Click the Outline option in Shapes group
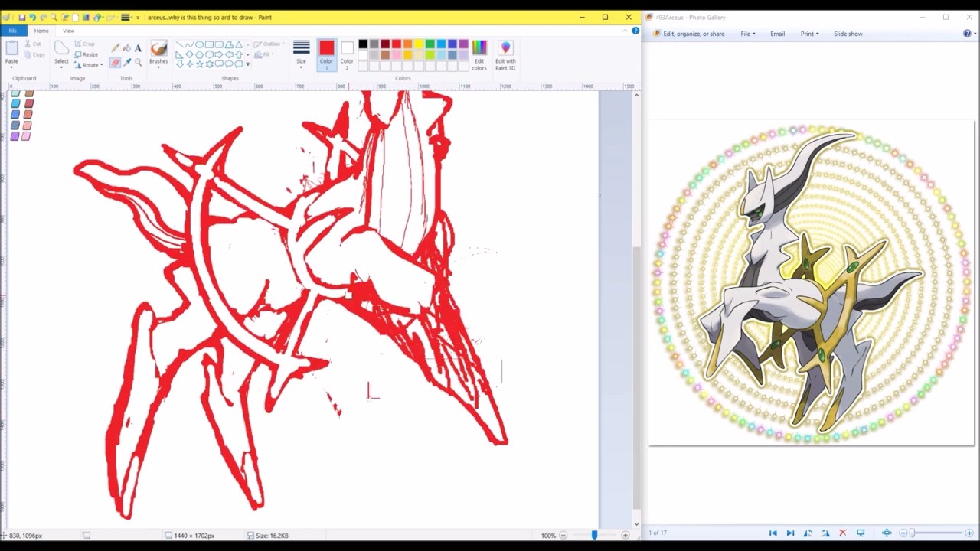The image size is (980, 551). point(267,44)
